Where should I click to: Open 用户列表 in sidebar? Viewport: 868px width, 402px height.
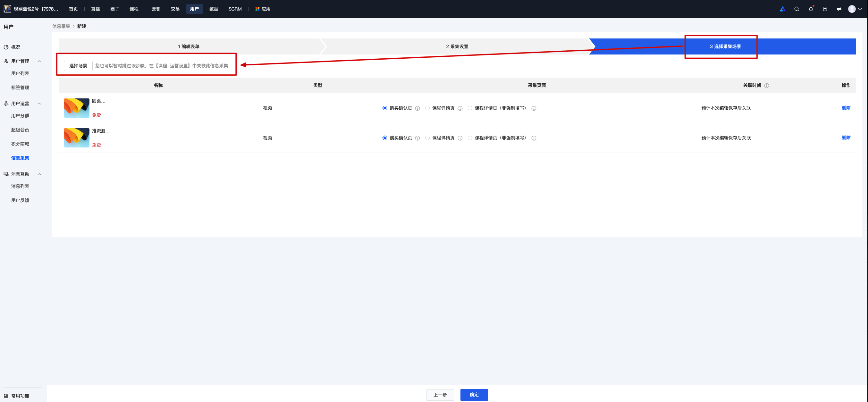pos(20,73)
